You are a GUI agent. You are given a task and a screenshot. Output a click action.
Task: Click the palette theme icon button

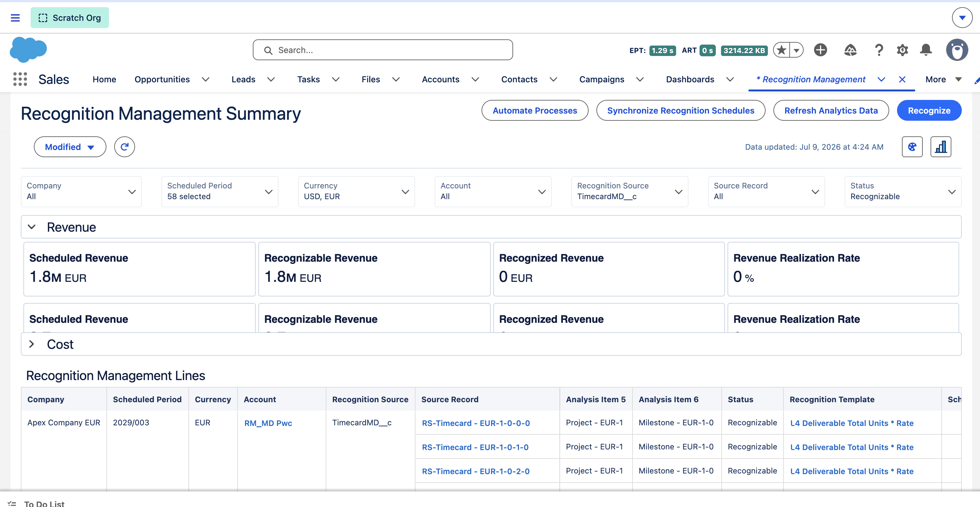(912, 147)
